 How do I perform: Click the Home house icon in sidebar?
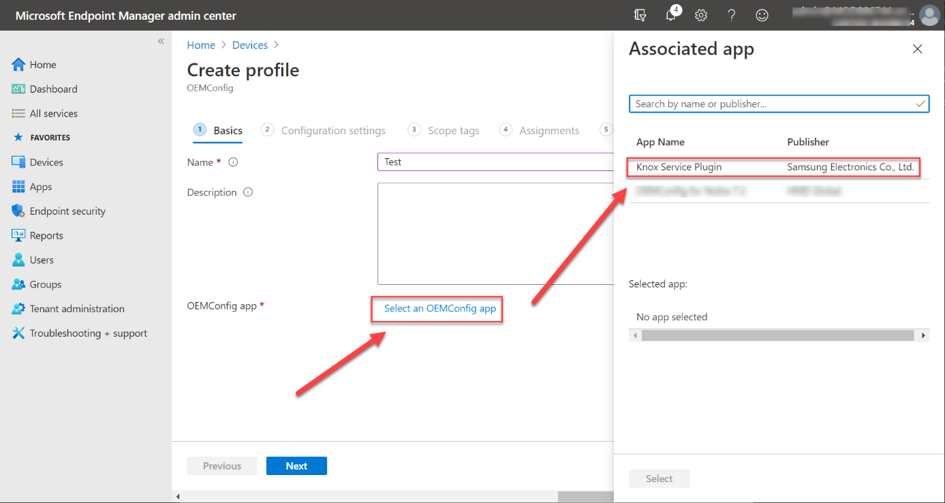pos(19,64)
